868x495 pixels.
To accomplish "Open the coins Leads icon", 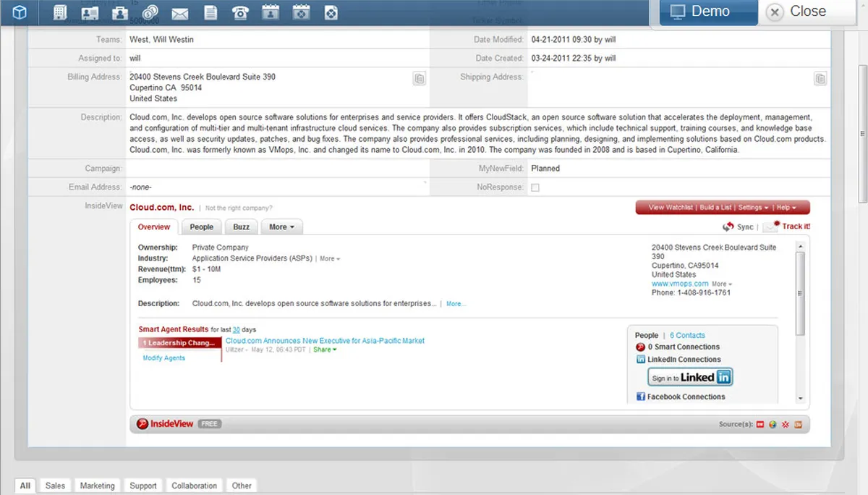I will pyautogui.click(x=150, y=12).
